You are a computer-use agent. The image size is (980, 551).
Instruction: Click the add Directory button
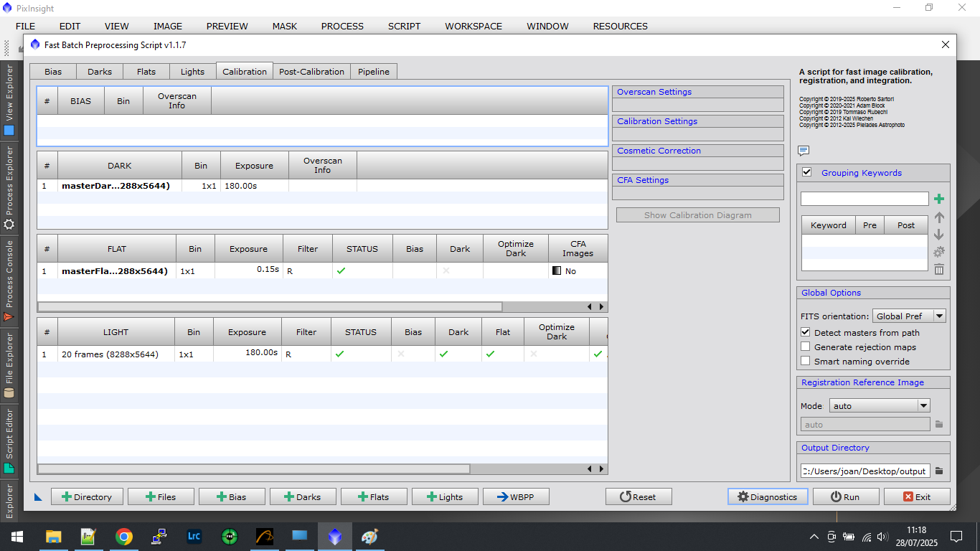click(x=87, y=496)
